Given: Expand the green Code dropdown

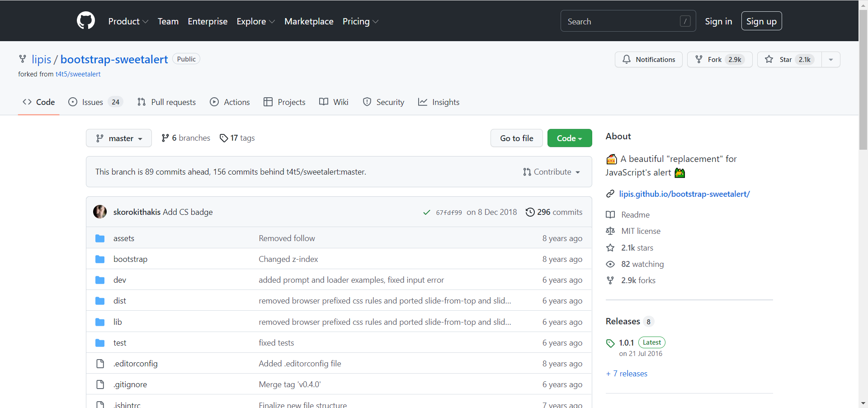Looking at the screenshot, I should pos(569,138).
